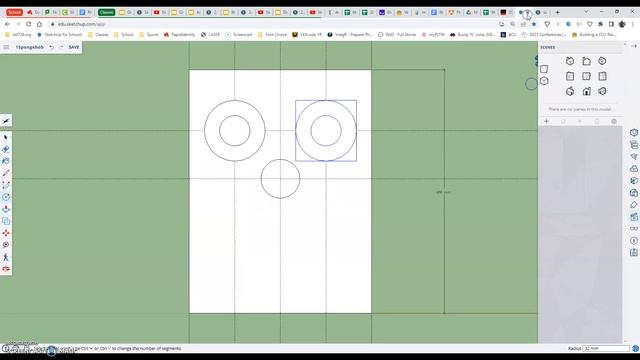Click the 1Spongebob file name

click(29, 47)
